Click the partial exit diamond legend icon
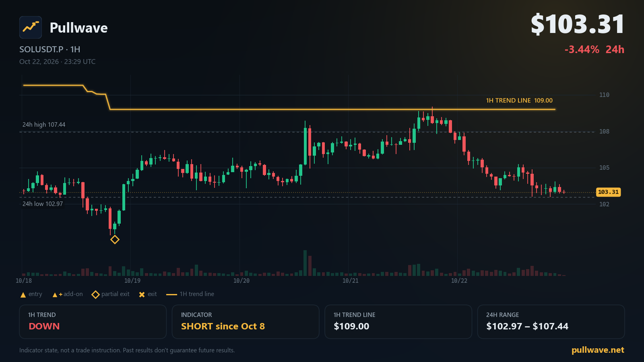This screenshot has height=362, width=644. [95, 295]
